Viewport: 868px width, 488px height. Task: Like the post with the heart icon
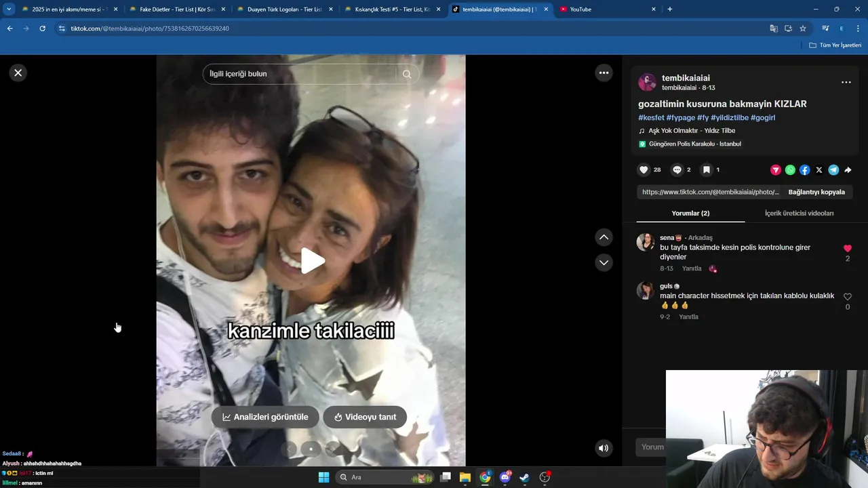tap(644, 170)
